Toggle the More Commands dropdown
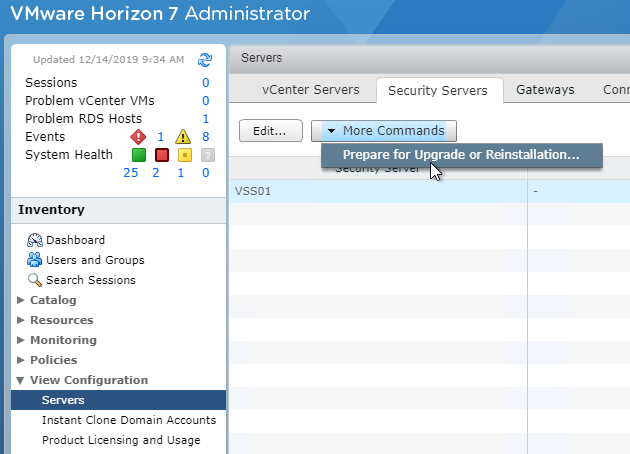The height and width of the screenshot is (454, 630). [384, 131]
